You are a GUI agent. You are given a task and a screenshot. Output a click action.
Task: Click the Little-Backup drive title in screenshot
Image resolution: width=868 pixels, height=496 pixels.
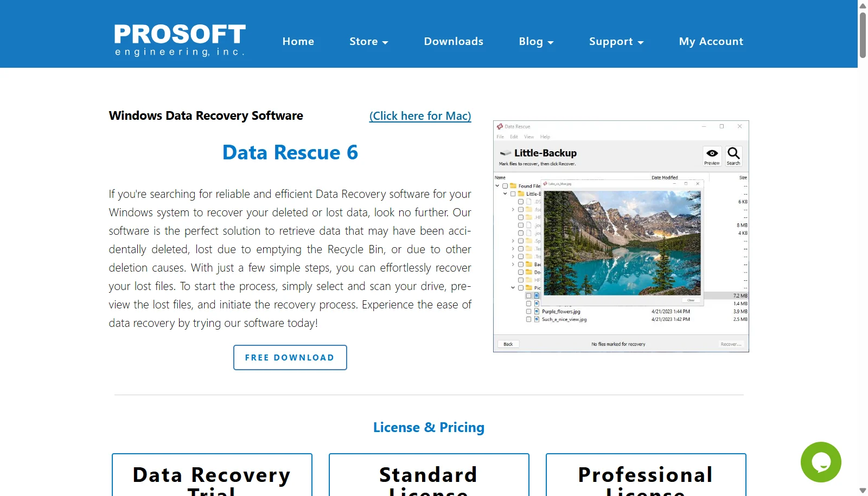[x=545, y=153]
